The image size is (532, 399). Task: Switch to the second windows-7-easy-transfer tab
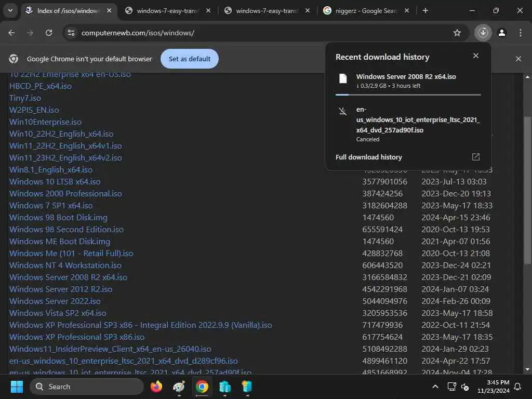(x=267, y=11)
